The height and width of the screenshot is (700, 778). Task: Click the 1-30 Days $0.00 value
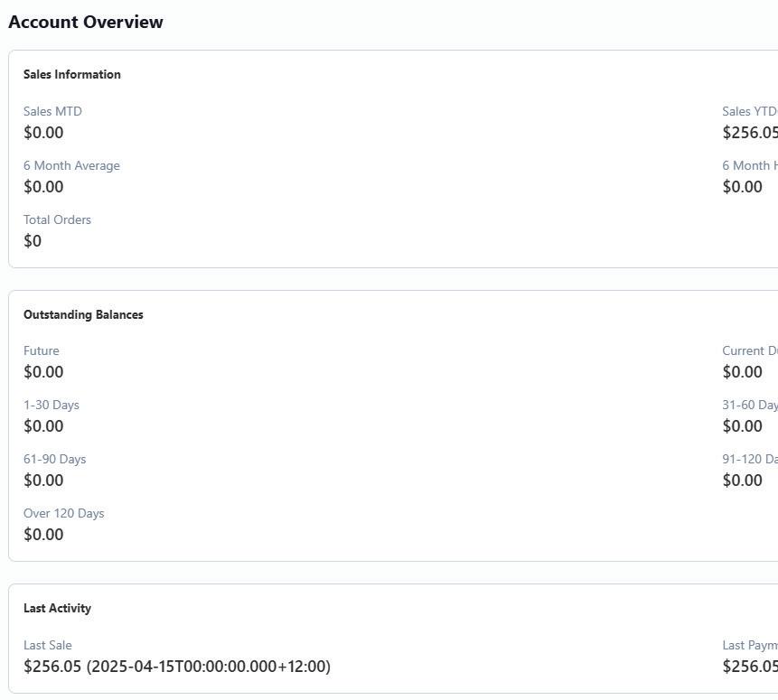click(x=43, y=426)
